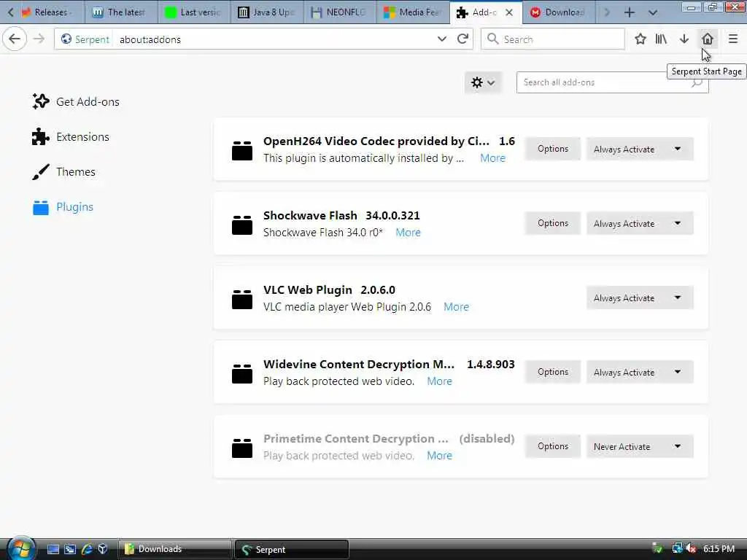Focus the browser Search field
The image size is (747, 560).
[553, 39]
